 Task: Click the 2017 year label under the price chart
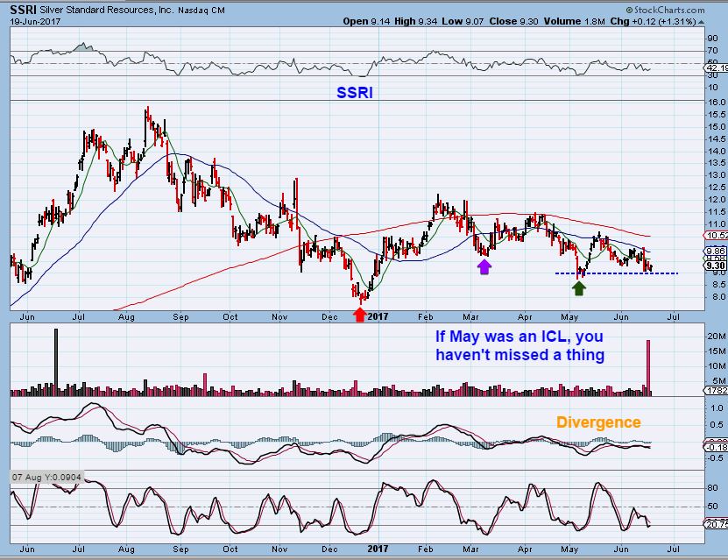pos(378,316)
